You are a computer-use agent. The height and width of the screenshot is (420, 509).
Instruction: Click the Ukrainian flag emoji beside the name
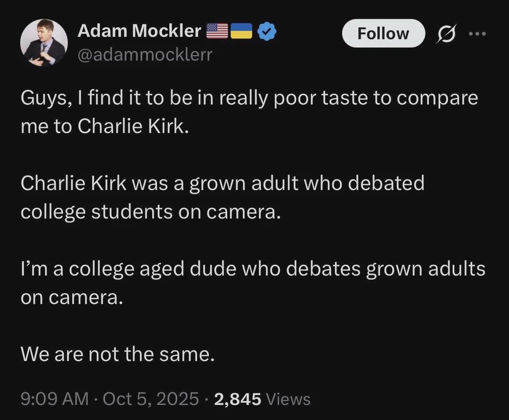click(x=241, y=31)
